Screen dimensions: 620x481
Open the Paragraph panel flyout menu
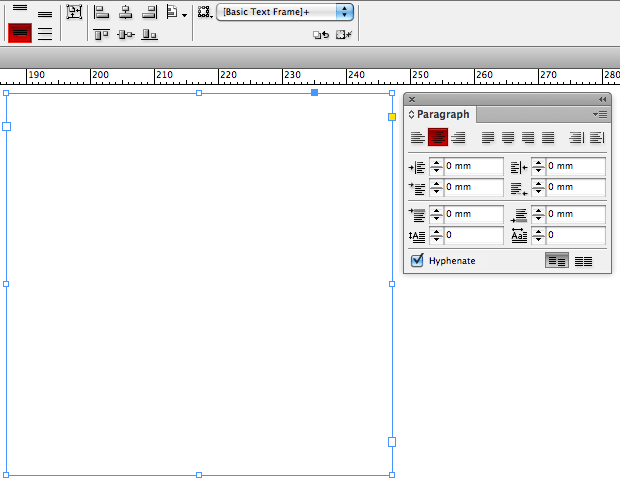pyautogui.click(x=600, y=115)
